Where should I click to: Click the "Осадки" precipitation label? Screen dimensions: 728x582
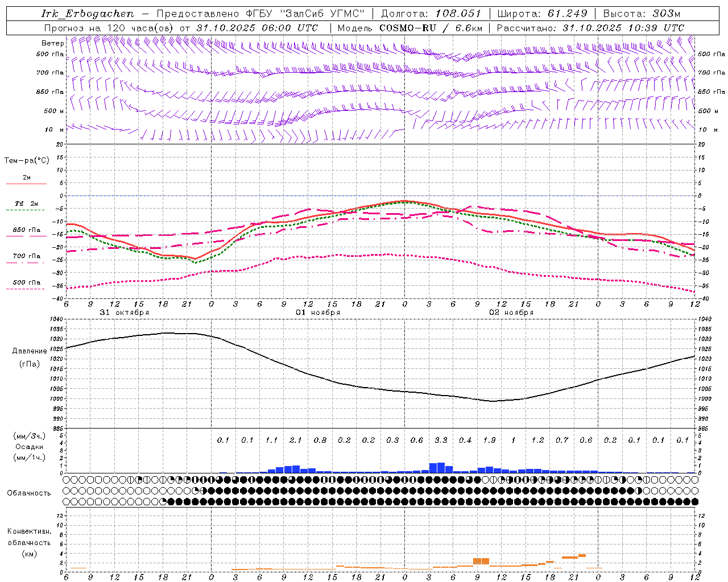click(x=30, y=447)
